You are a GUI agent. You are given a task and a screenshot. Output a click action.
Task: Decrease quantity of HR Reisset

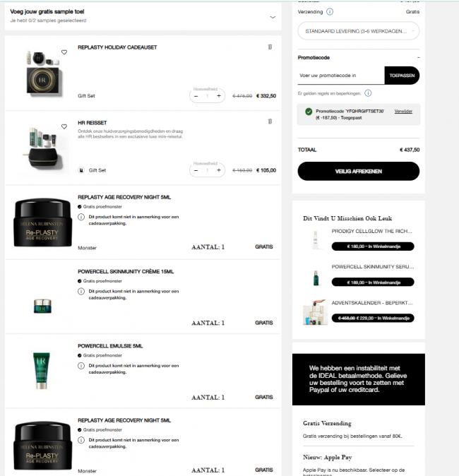(x=196, y=170)
